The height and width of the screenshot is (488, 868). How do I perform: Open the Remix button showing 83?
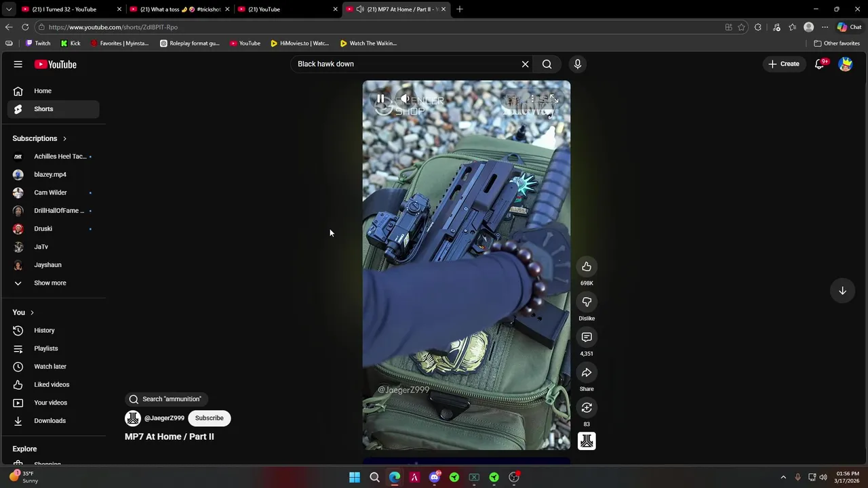587,407
